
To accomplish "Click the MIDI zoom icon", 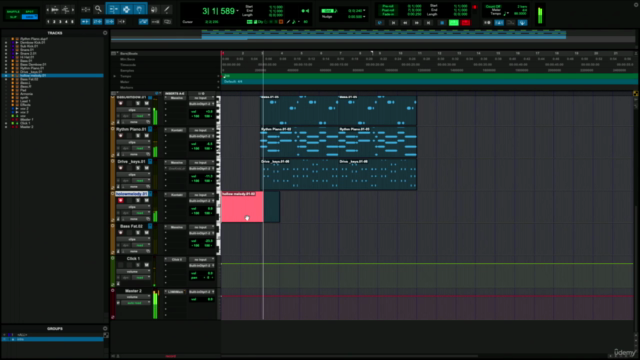I will (x=65, y=9).
